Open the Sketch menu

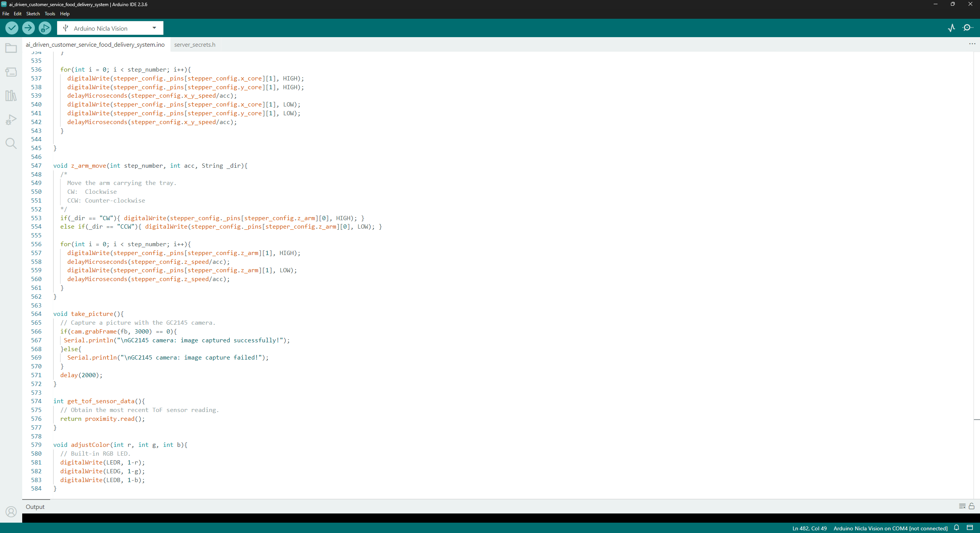pyautogui.click(x=33, y=14)
